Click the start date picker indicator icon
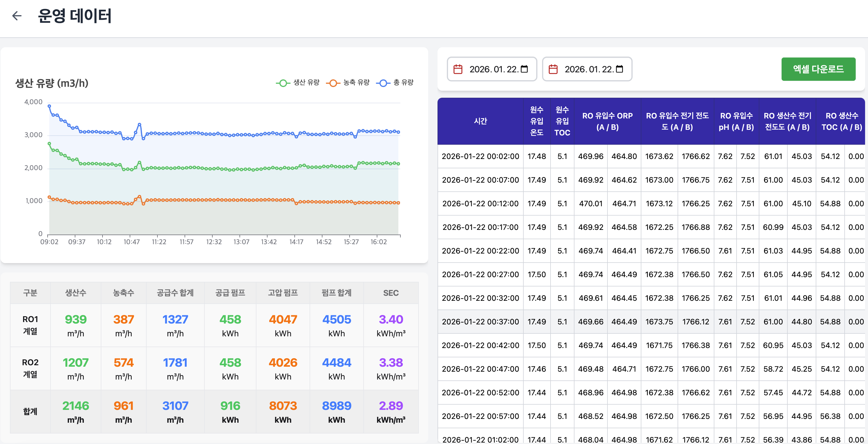 (524, 69)
